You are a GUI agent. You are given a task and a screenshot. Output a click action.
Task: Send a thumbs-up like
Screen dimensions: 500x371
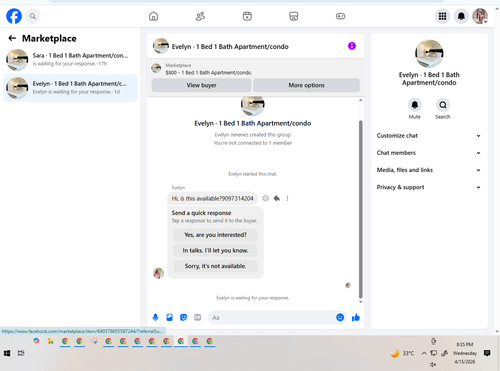pyautogui.click(x=356, y=317)
